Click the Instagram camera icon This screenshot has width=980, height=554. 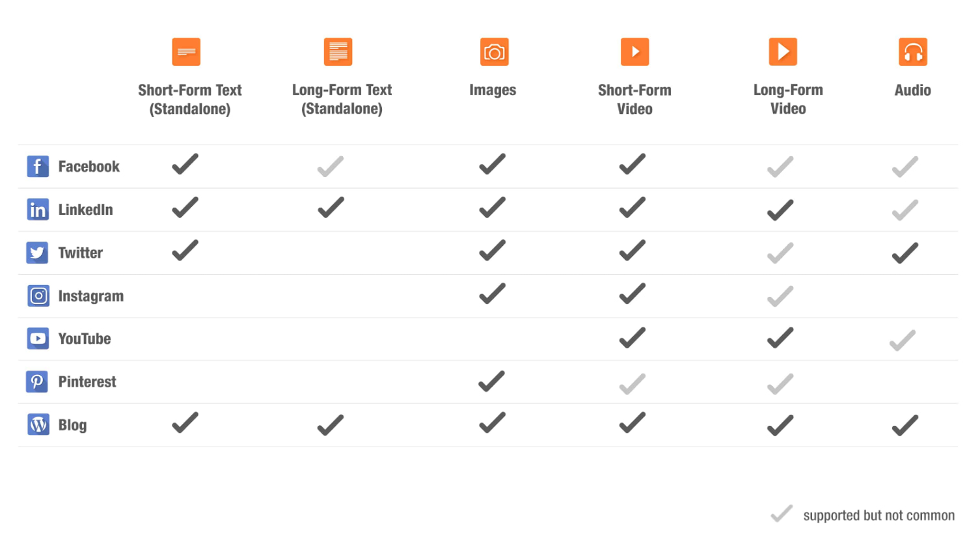tap(38, 296)
